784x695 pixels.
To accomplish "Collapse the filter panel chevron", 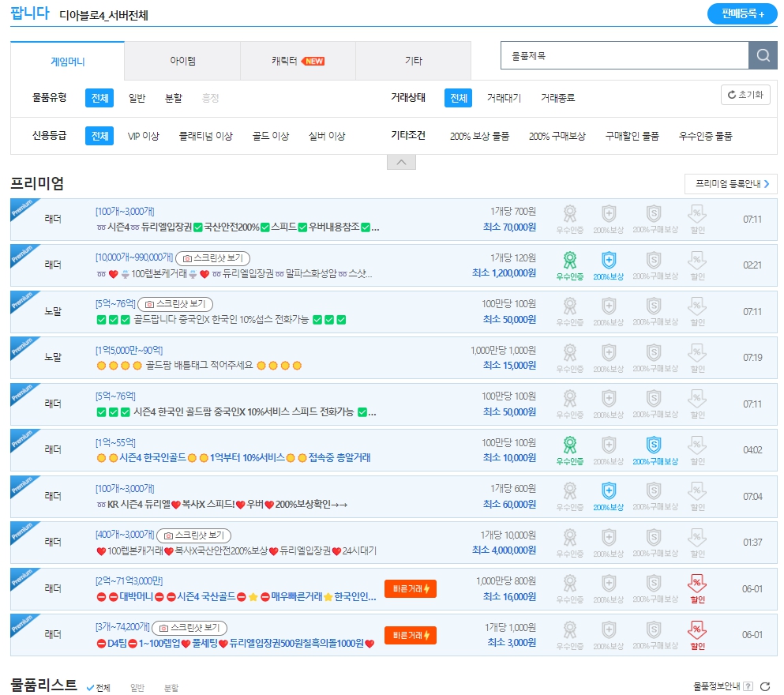I will coord(401,161).
